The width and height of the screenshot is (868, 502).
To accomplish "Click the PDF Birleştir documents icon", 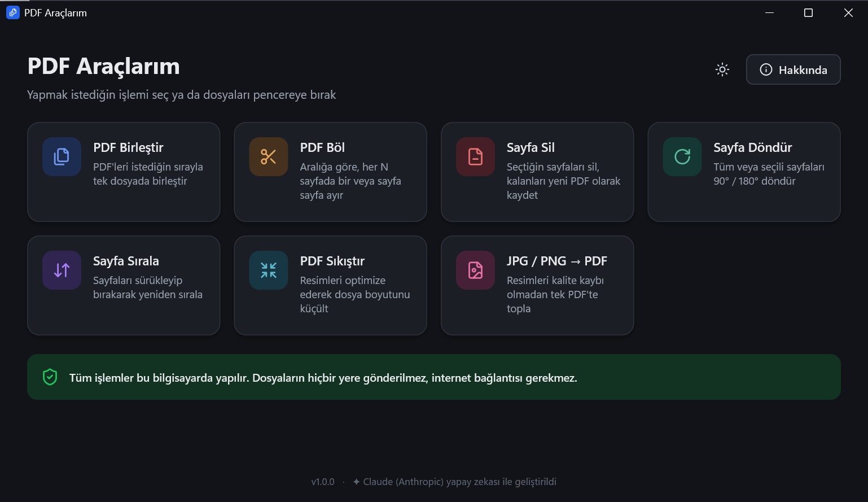I will pyautogui.click(x=62, y=156).
